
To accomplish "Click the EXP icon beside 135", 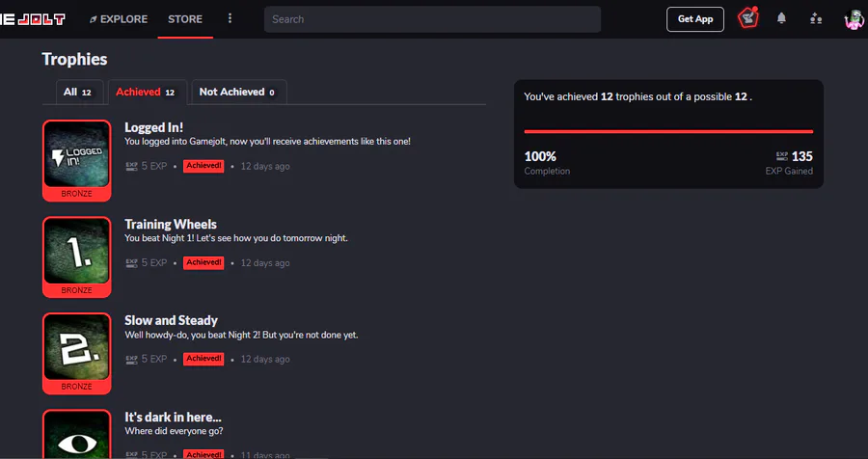I will click(x=781, y=156).
